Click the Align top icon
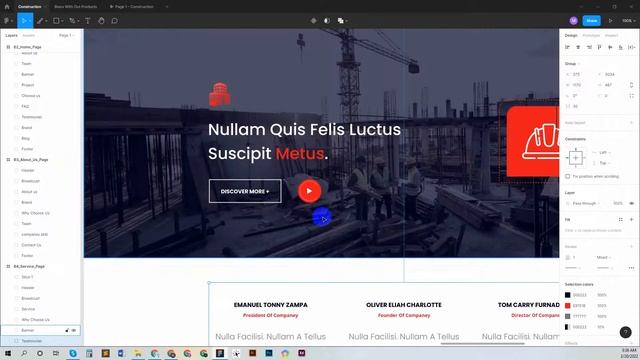 tap(600, 47)
